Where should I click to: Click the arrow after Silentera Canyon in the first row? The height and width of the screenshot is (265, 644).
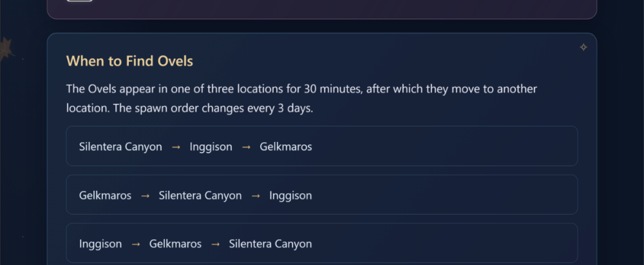[x=176, y=147]
